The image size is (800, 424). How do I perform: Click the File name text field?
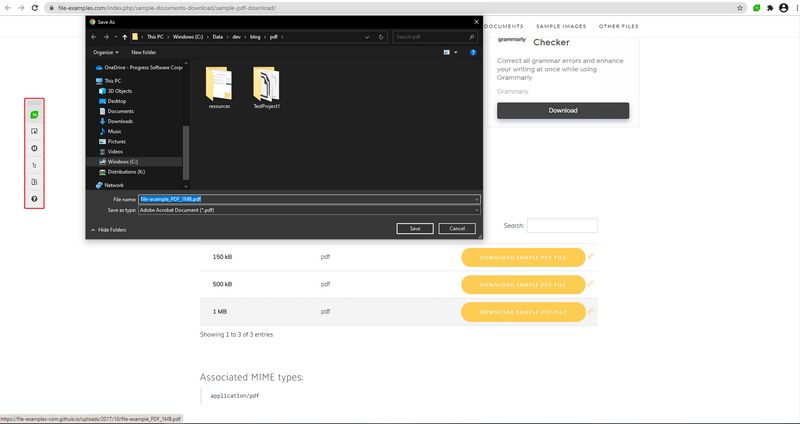(x=309, y=199)
